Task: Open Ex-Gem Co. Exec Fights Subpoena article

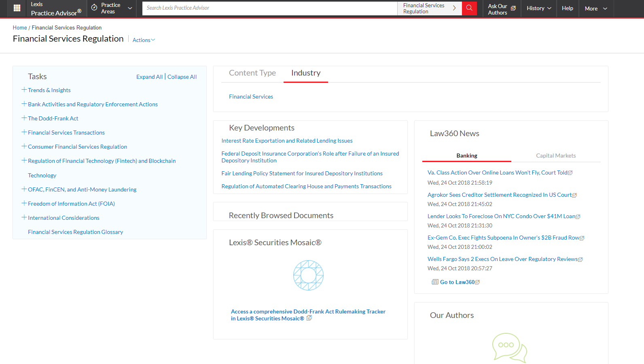Action: pyautogui.click(x=504, y=238)
